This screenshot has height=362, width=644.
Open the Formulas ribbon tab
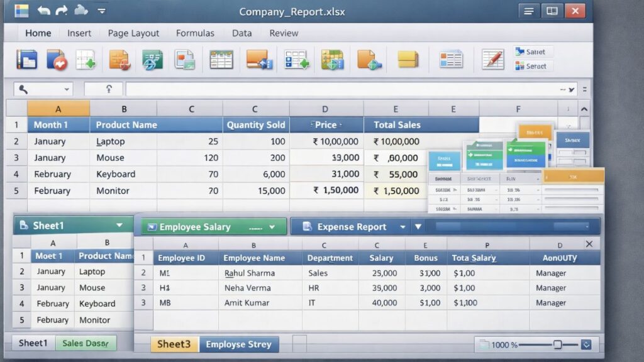[195, 33]
